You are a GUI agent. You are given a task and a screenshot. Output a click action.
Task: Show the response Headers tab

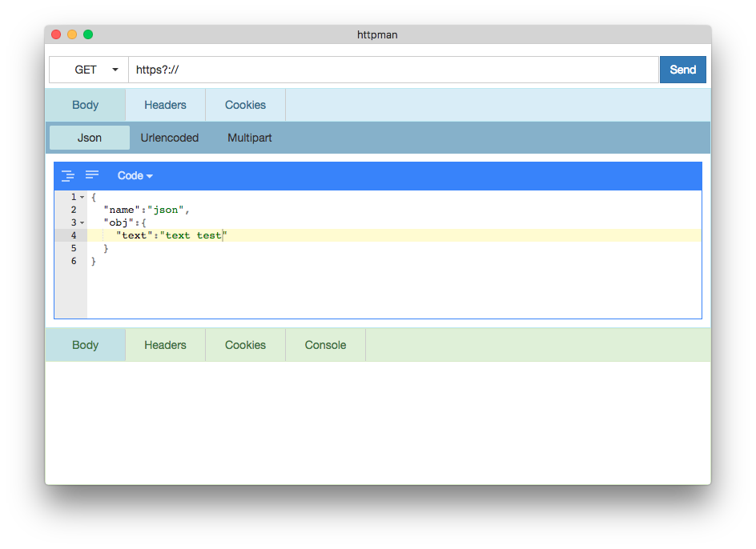pyautogui.click(x=165, y=345)
